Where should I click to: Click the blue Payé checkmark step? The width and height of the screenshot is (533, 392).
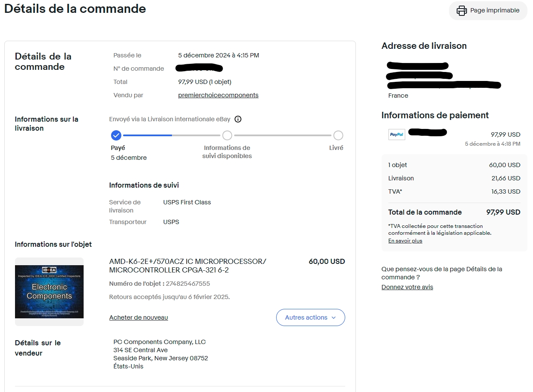pos(116,135)
